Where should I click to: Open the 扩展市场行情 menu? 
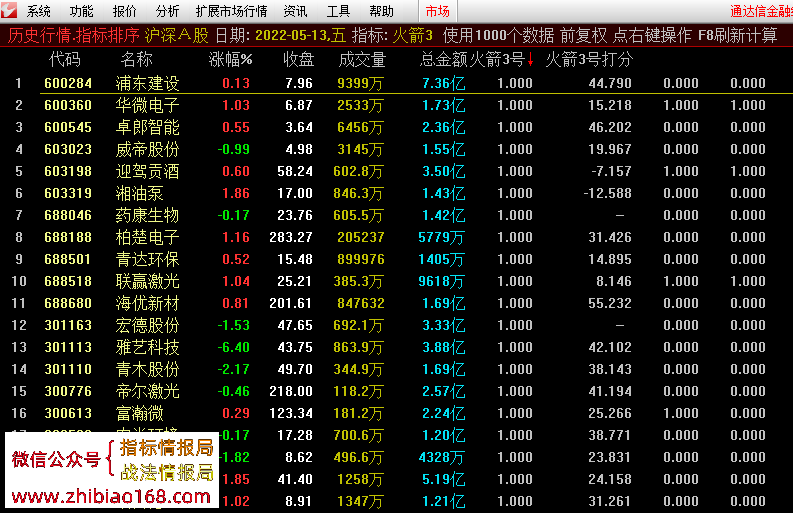coord(232,11)
